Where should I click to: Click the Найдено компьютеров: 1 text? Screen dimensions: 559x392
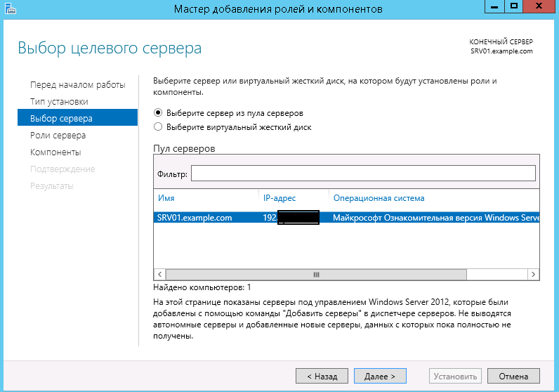pyautogui.click(x=202, y=287)
